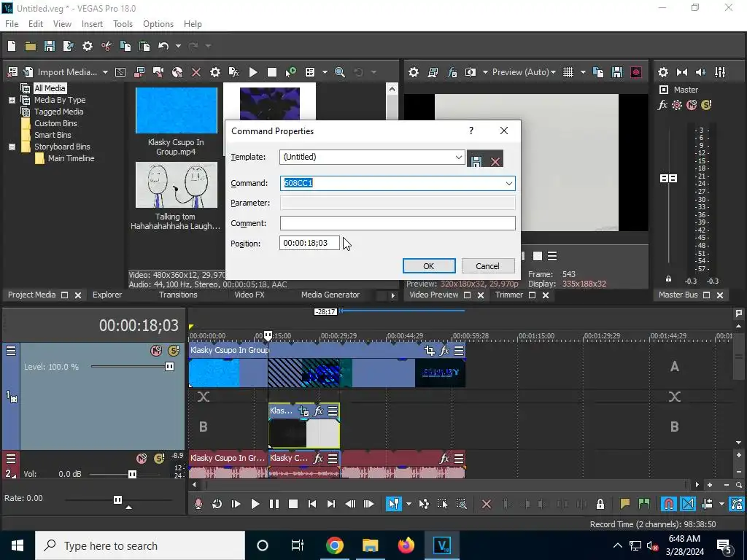Click Play From Start in transport bar
Image resolution: width=747 pixels, height=560 pixels.
tap(236, 504)
